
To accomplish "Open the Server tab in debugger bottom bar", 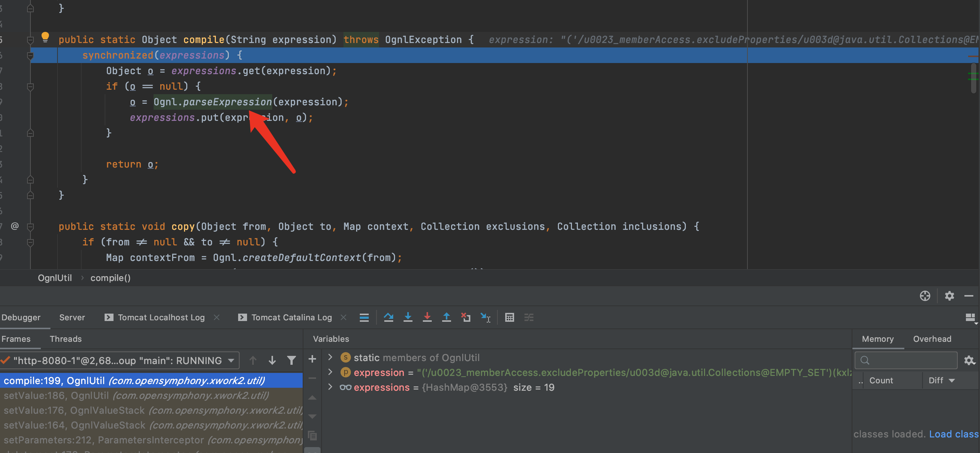I will [x=72, y=317].
